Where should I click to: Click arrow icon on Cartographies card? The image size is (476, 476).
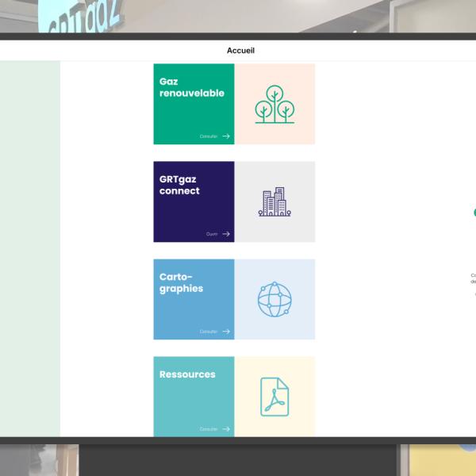[226, 332]
